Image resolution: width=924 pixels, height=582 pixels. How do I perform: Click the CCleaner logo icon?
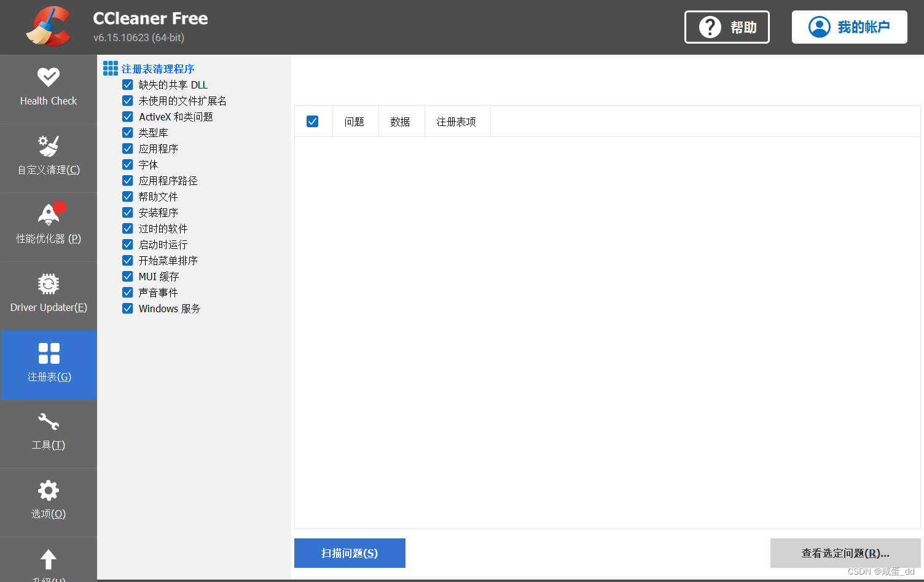[x=49, y=26]
